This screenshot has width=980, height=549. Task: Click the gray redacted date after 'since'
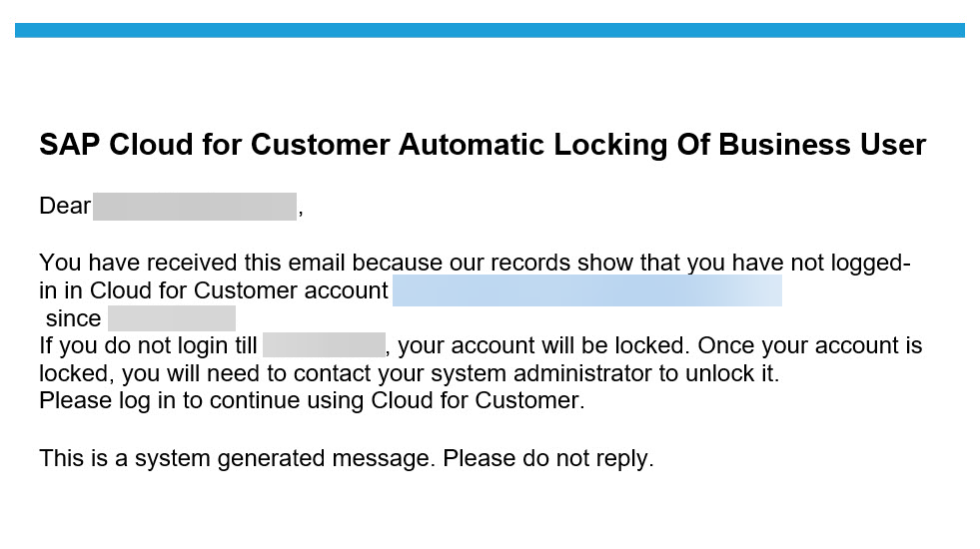pos(172,318)
